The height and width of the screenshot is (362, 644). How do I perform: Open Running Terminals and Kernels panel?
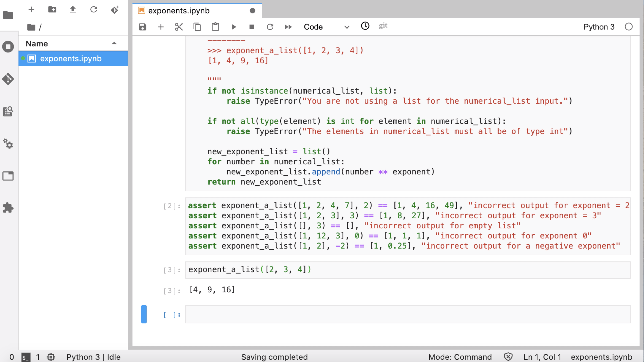click(x=8, y=47)
